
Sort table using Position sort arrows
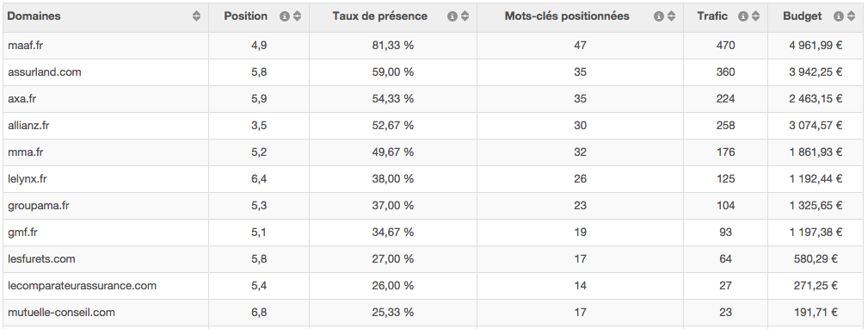tap(298, 16)
